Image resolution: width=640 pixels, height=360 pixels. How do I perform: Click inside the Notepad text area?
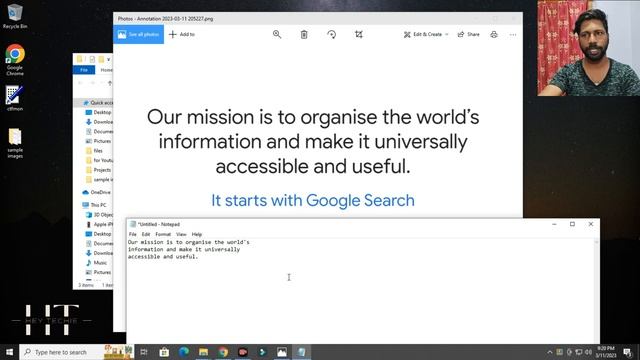click(360, 291)
